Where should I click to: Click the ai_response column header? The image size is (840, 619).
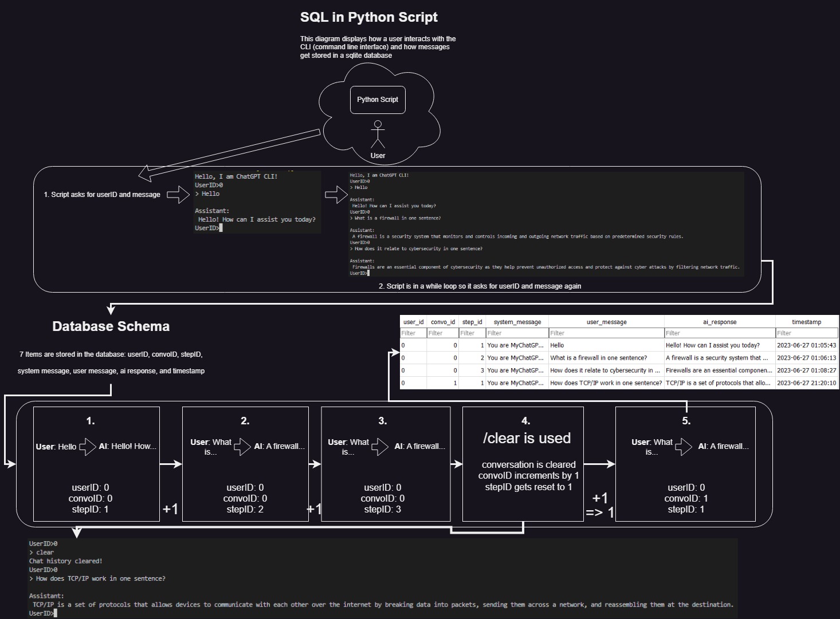coord(720,322)
